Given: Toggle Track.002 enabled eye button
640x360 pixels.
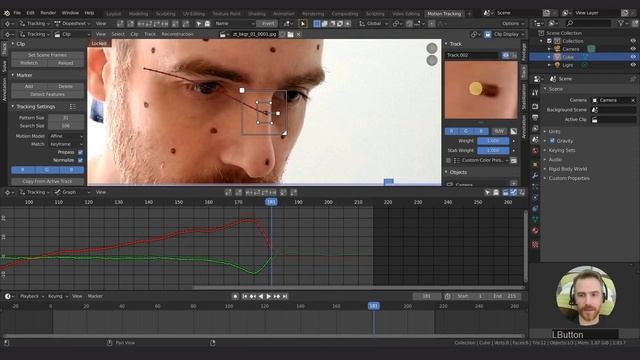Looking at the screenshot, I should pos(506,55).
